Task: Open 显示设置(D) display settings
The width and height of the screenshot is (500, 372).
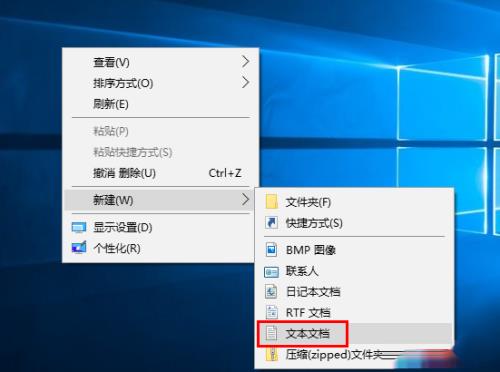Action: click(x=159, y=227)
